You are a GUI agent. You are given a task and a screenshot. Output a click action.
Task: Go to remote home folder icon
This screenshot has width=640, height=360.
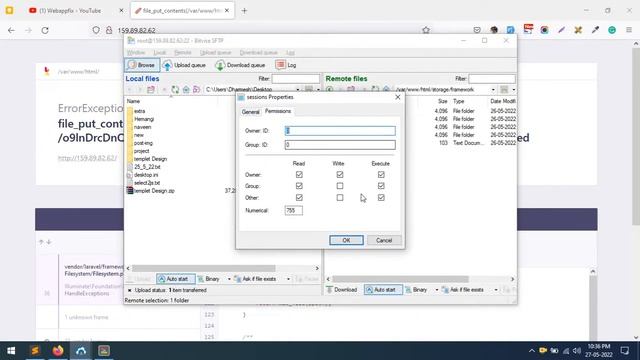[386, 89]
